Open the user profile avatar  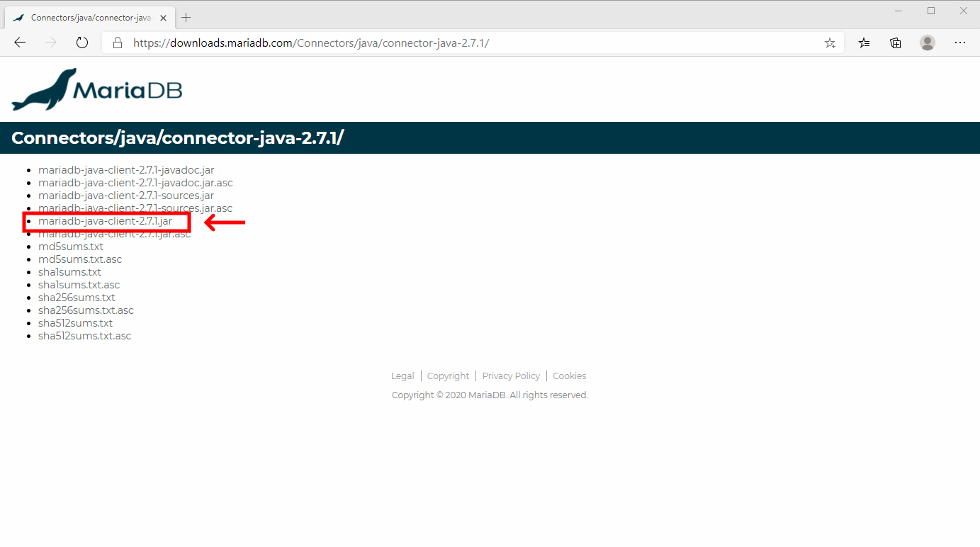click(x=928, y=43)
